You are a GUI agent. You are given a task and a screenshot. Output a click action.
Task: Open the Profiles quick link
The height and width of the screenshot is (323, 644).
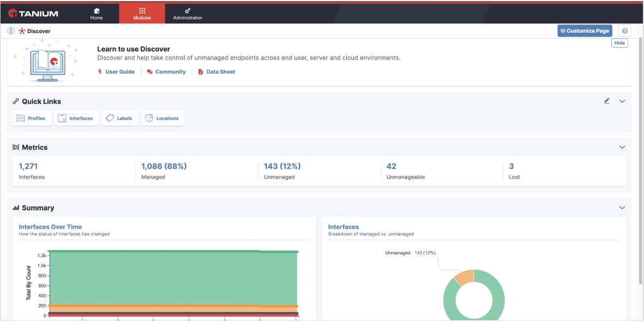pyautogui.click(x=32, y=118)
